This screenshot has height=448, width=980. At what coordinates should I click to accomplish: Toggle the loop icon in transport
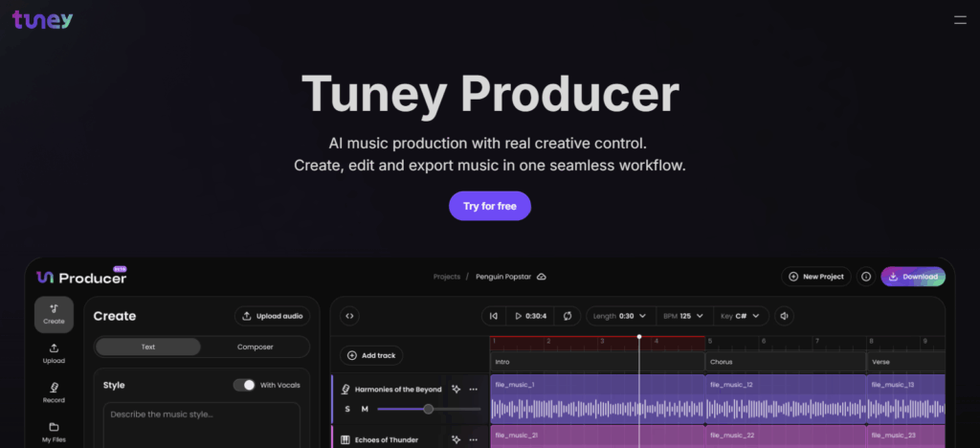[567, 316]
